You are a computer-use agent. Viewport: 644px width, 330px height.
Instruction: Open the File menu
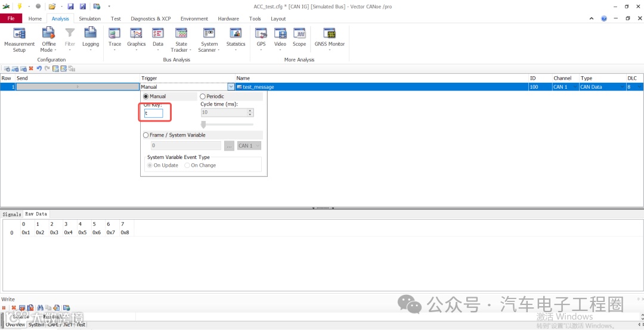pos(11,18)
